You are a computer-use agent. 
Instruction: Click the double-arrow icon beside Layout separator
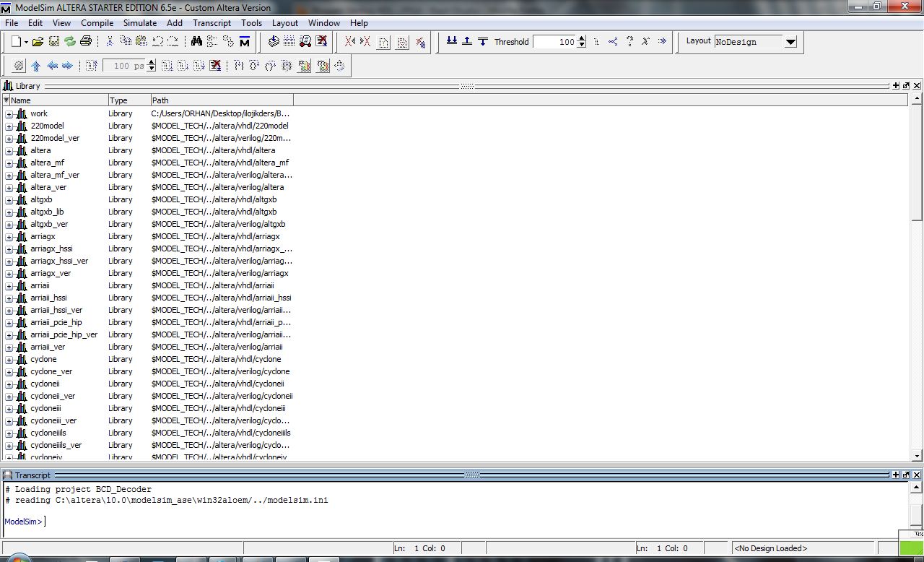pyautogui.click(x=662, y=41)
